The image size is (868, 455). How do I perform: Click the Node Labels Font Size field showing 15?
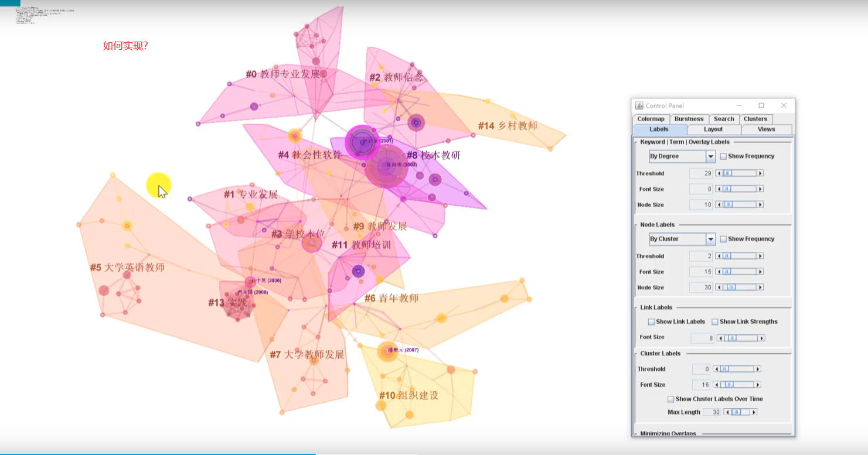(701, 272)
